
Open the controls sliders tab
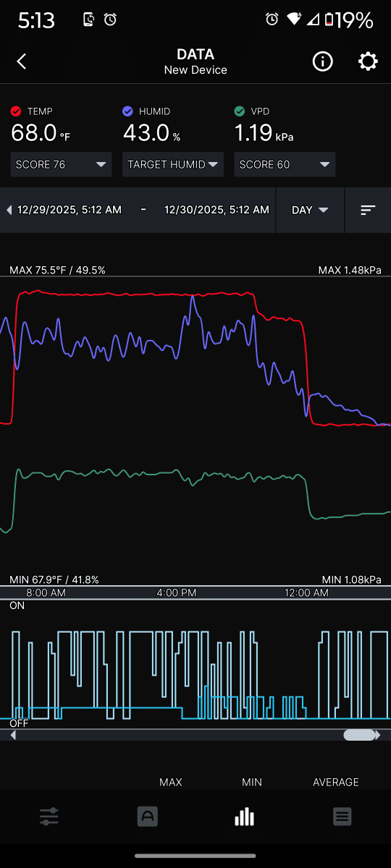click(x=49, y=817)
